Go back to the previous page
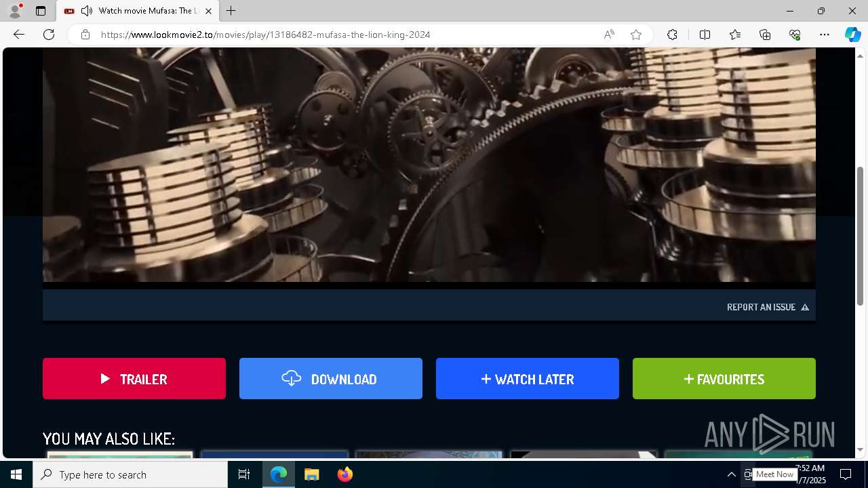 click(19, 35)
